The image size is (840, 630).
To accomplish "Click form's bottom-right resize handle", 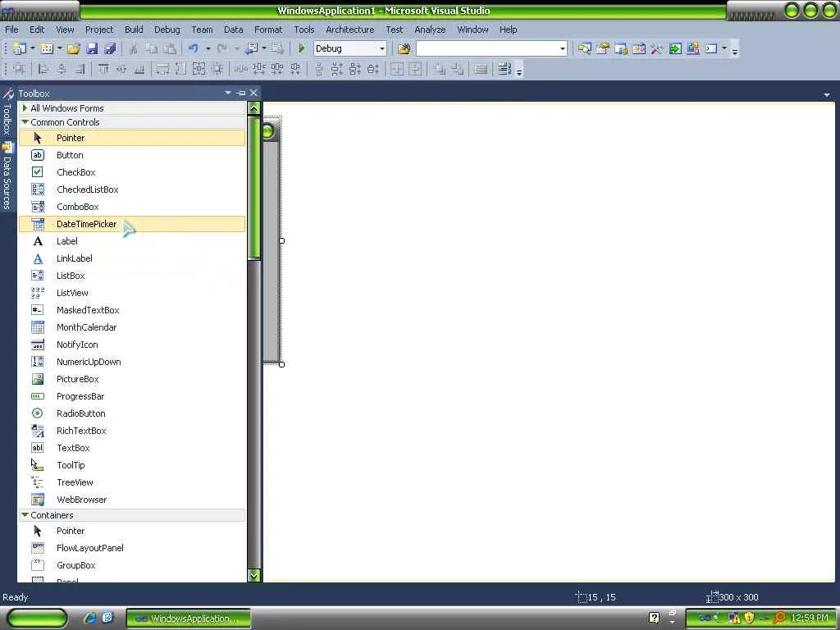I will click(282, 364).
